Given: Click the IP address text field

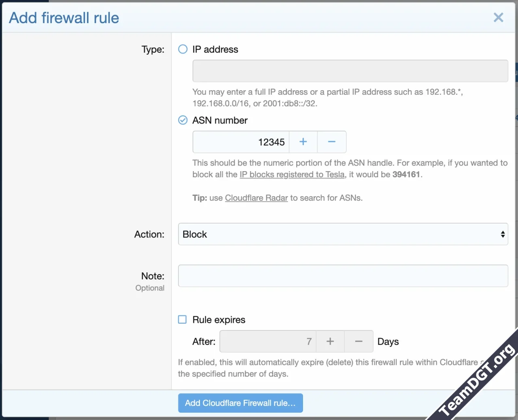Looking at the screenshot, I should (x=350, y=71).
